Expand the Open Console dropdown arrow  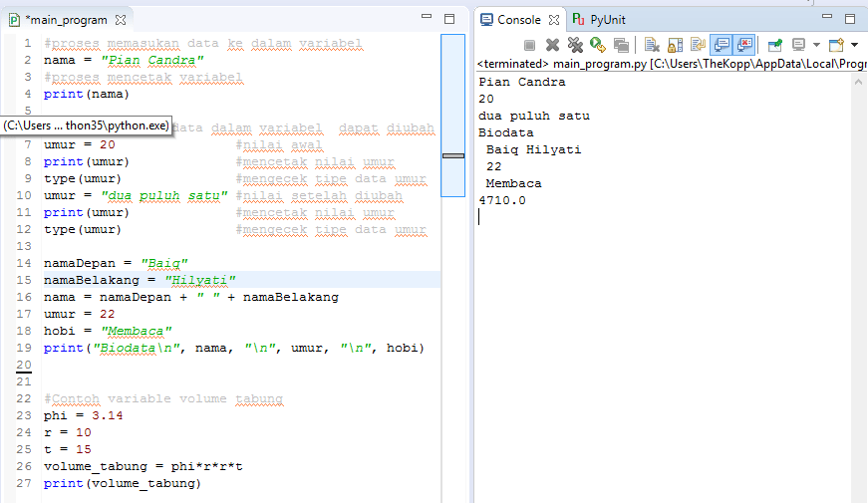[854, 45]
